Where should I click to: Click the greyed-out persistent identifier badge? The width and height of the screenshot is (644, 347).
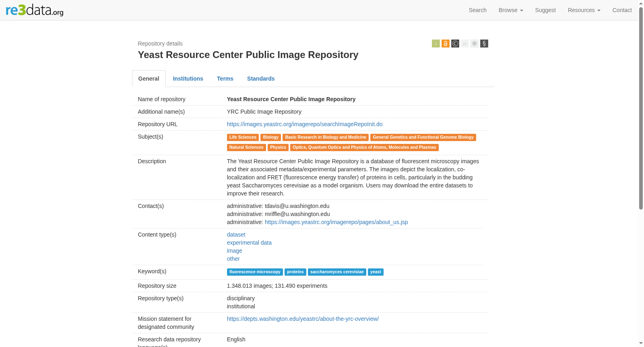click(x=465, y=44)
